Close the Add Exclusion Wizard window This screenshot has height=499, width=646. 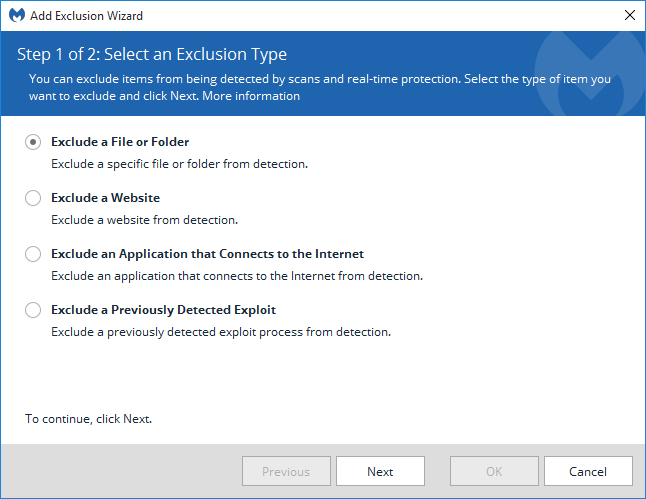630,15
